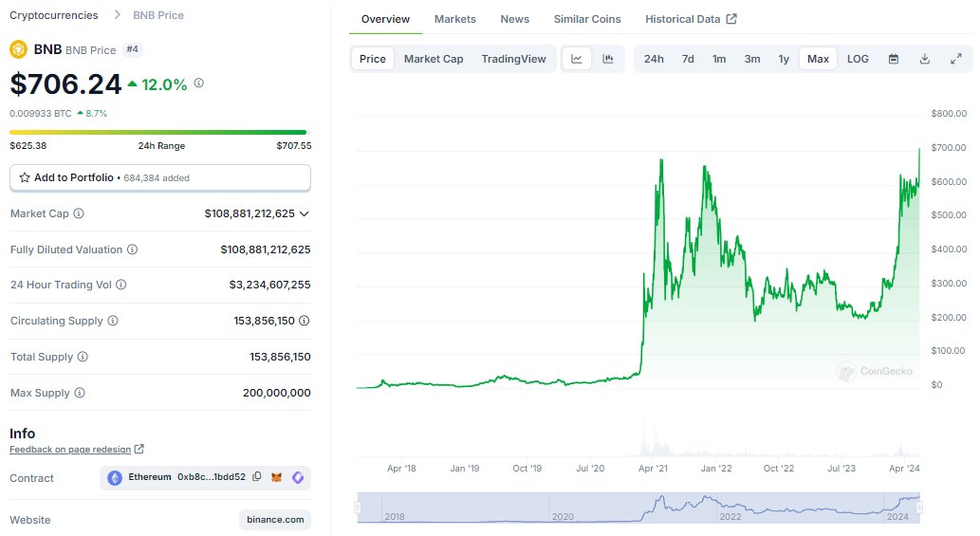Open the Overview tab
This screenshot has height=536, width=980.
(385, 19)
